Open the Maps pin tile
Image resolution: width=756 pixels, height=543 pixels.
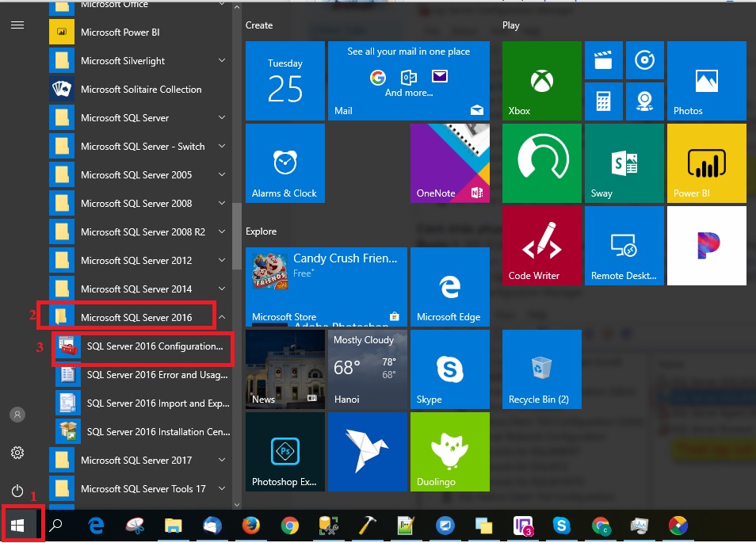click(x=644, y=101)
